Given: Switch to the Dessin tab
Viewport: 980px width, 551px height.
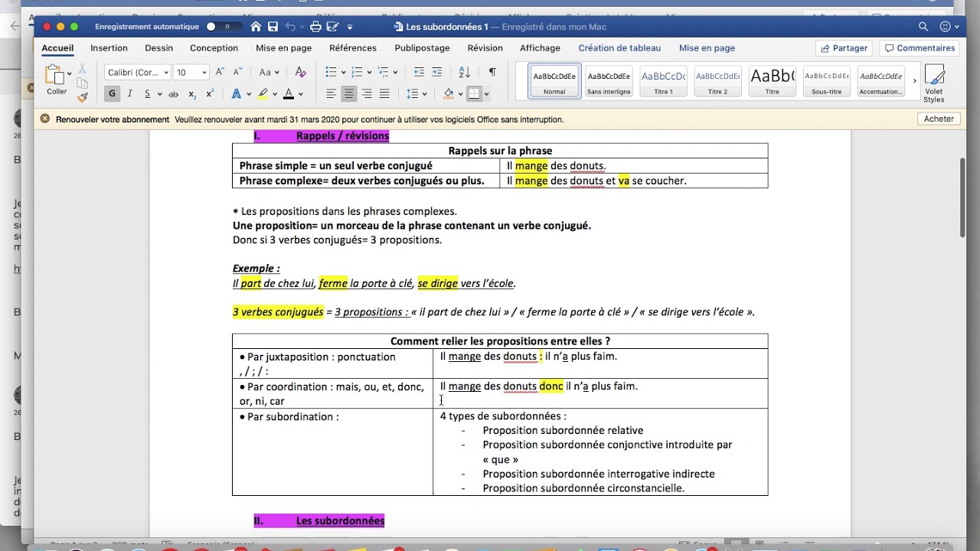Looking at the screenshot, I should click(158, 47).
